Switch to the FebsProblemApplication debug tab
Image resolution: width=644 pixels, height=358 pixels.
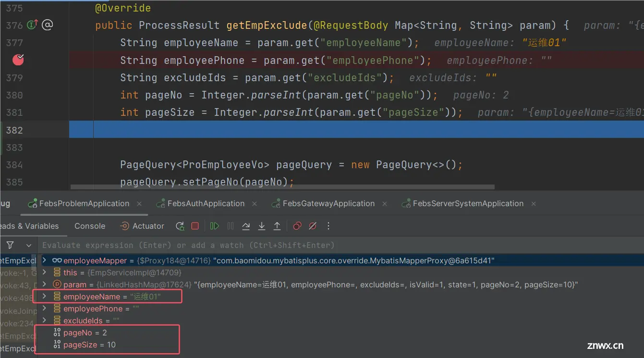84,204
